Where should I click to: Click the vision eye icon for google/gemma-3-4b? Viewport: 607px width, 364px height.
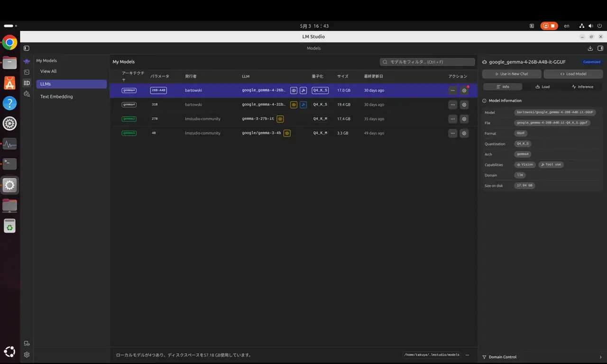(287, 133)
